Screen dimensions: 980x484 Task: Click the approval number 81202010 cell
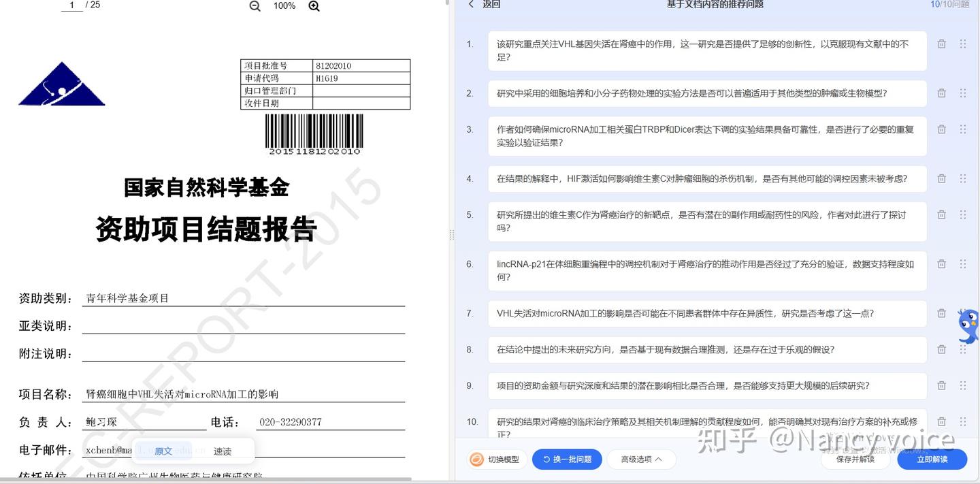click(x=361, y=66)
